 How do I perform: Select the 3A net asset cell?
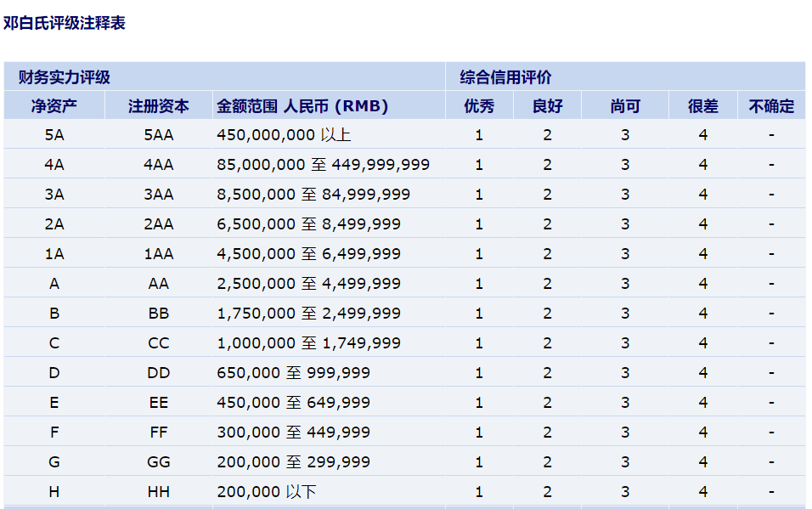54,194
